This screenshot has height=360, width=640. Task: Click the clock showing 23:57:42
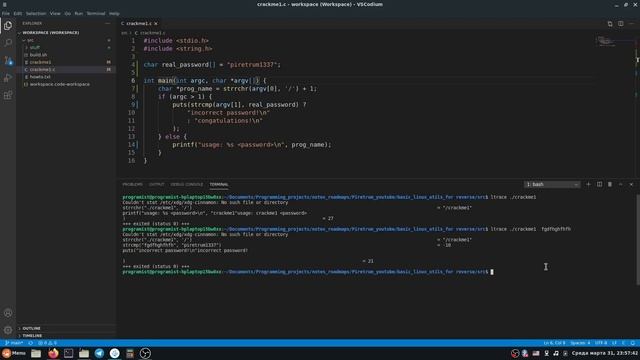point(604,353)
